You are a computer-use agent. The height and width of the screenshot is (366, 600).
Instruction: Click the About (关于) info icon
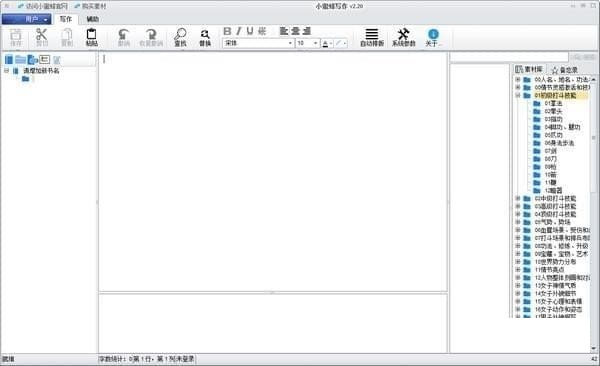tap(433, 38)
